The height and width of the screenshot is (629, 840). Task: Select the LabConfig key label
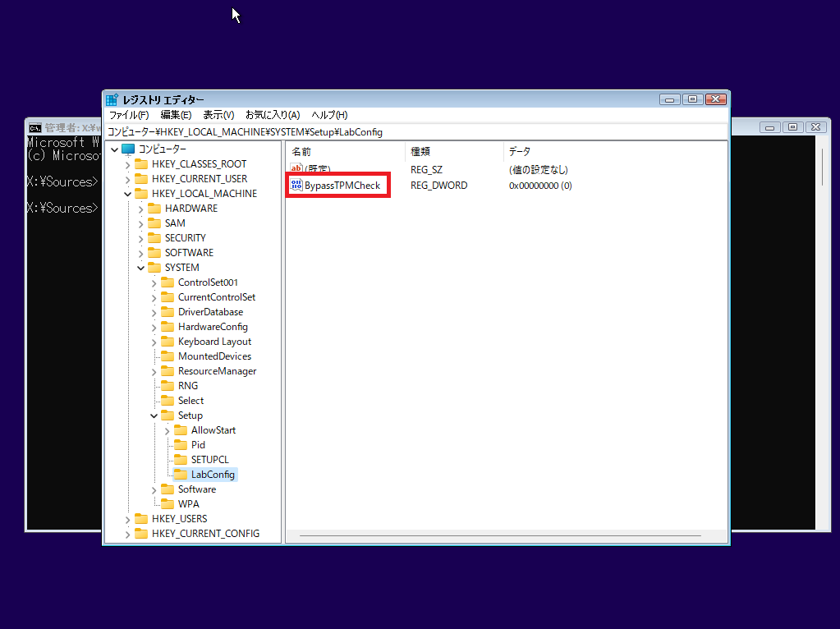213,474
